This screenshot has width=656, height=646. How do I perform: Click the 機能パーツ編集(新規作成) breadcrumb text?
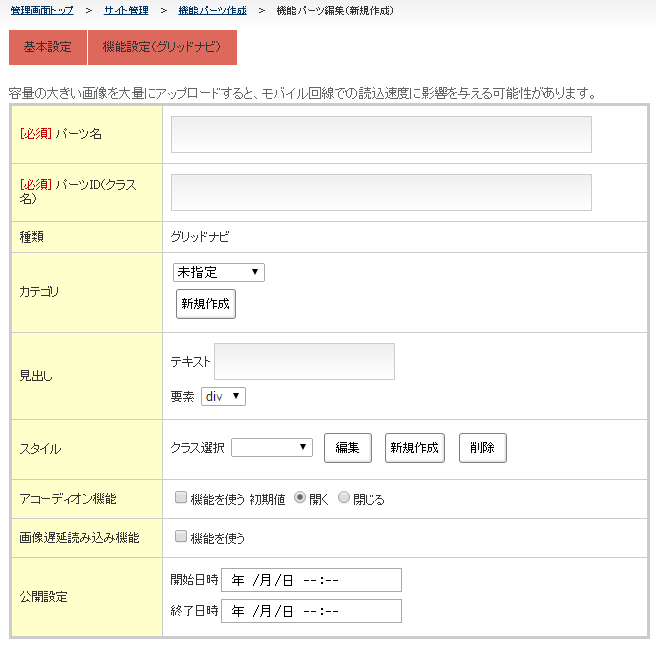[335, 10]
